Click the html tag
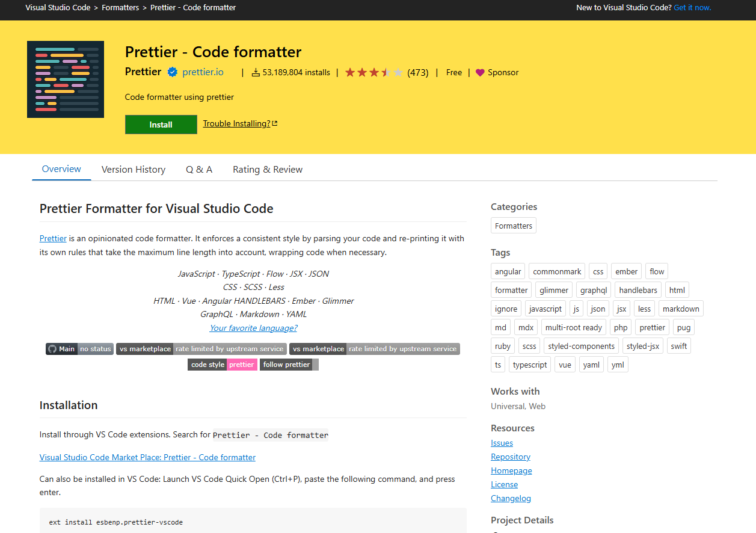 (677, 290)
